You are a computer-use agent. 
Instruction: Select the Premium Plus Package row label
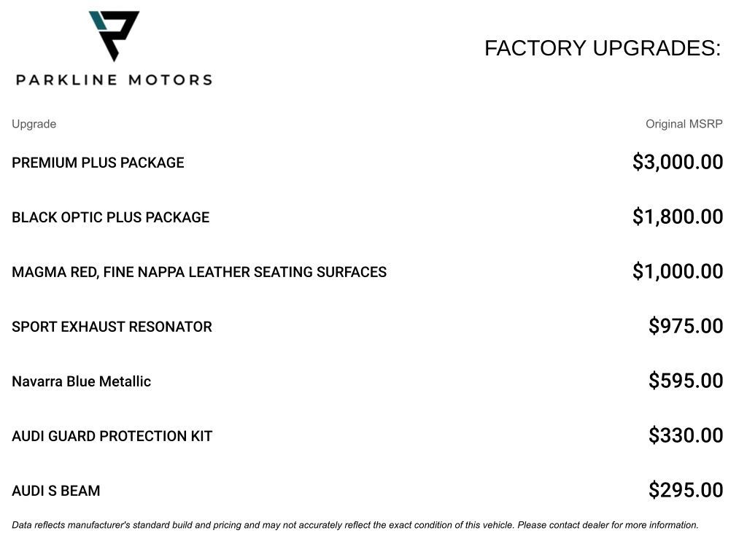(x=98, y=163)
